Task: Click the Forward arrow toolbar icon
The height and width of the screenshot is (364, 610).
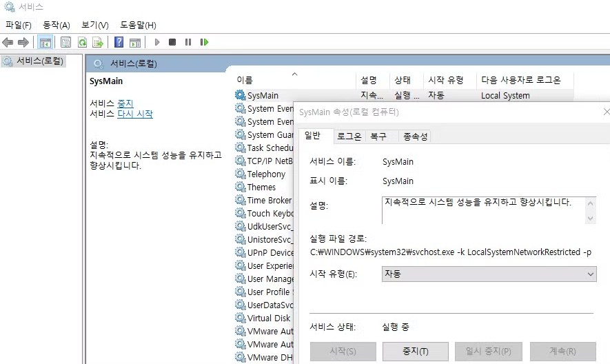Action: click(23, 42)
